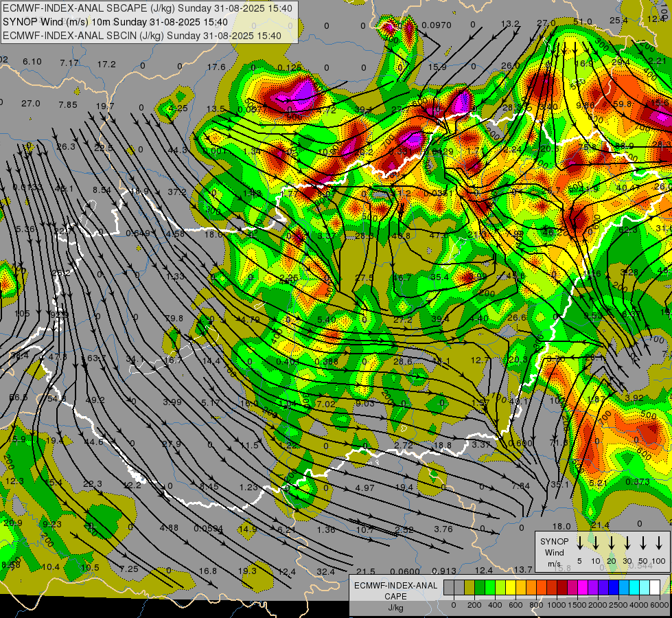Image resolution: width=672 pixels, height=618 pixels.
Task: Click the SBCIN title line in header box
Action: (142, 36)
